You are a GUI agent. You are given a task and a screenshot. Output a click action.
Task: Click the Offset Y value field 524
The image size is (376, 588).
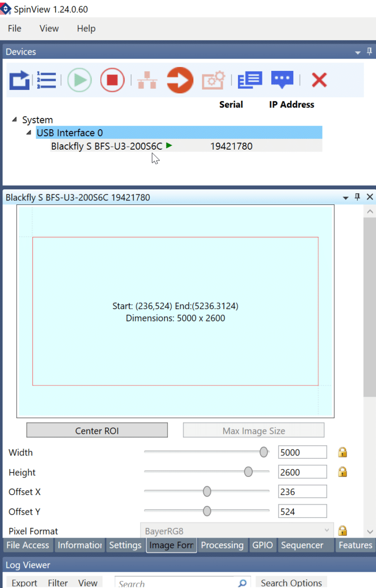pyautogui.click(x=302, y=512)
